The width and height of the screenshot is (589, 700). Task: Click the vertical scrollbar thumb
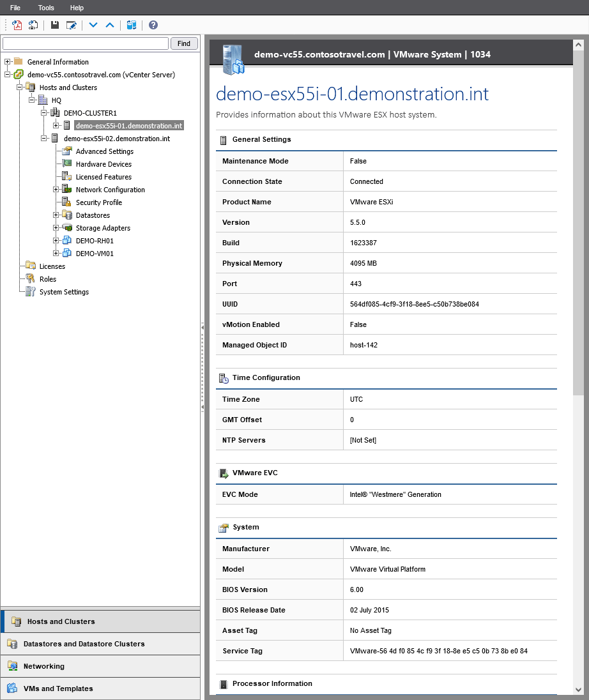click(x=578, y=223)
